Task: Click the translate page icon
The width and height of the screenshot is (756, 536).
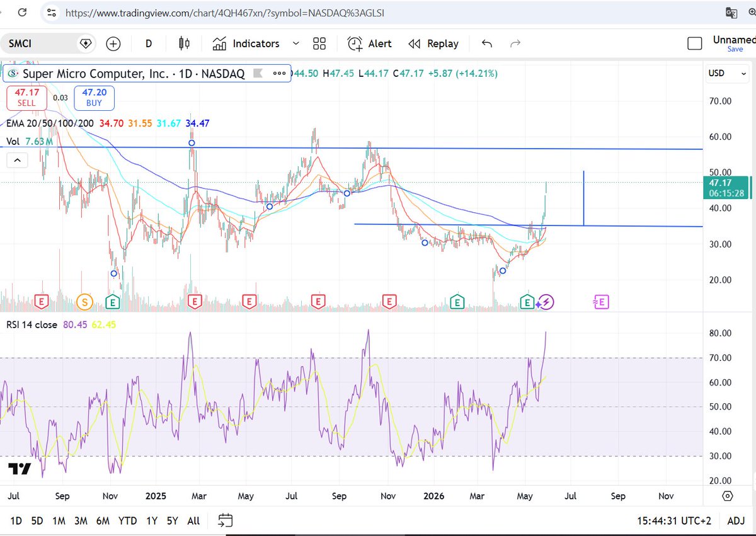Action: pyautogui.click(x=731, y=12)
